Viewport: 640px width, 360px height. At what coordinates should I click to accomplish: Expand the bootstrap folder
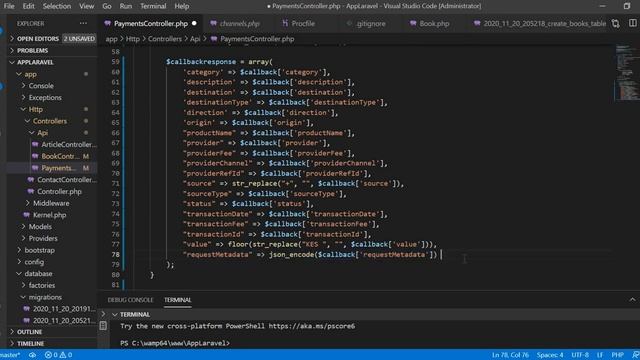[19, 250]
